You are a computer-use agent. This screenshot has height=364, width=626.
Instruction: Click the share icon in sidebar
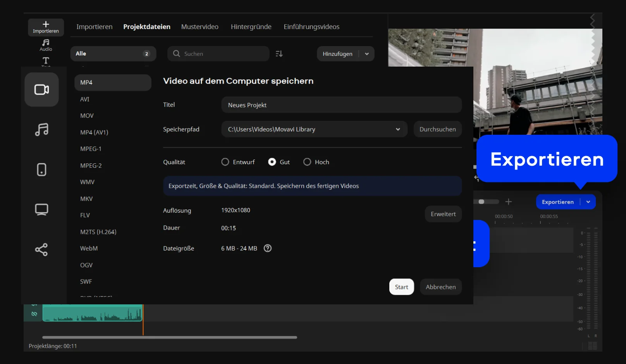pos(41,250)
